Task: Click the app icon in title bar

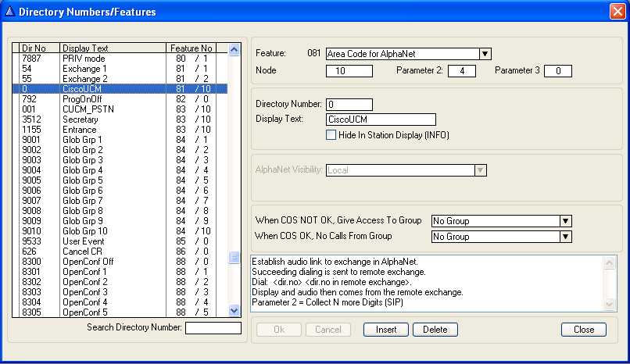Action: 9,12
